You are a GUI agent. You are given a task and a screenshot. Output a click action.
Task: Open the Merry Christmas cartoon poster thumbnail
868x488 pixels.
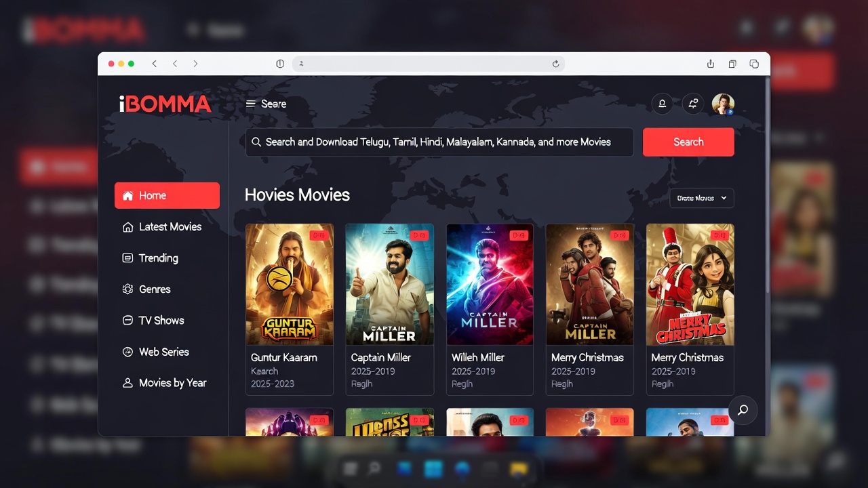[x=690, y=284]
